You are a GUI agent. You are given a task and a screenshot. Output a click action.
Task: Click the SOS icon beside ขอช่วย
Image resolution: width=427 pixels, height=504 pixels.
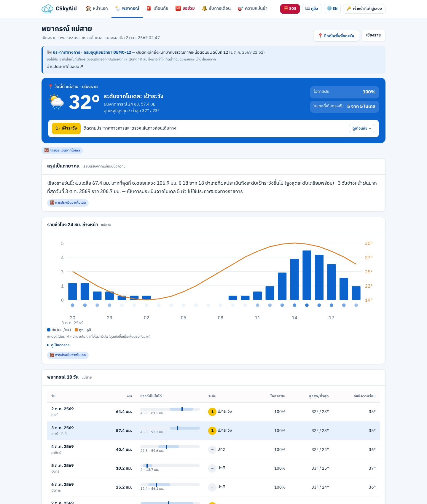pos(178,8)
